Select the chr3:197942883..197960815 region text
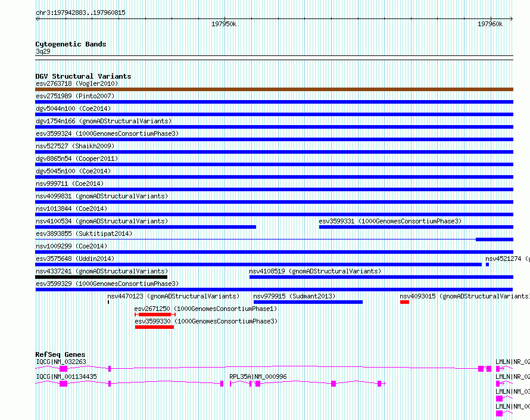The image size is (530, 420). [80, 13]
